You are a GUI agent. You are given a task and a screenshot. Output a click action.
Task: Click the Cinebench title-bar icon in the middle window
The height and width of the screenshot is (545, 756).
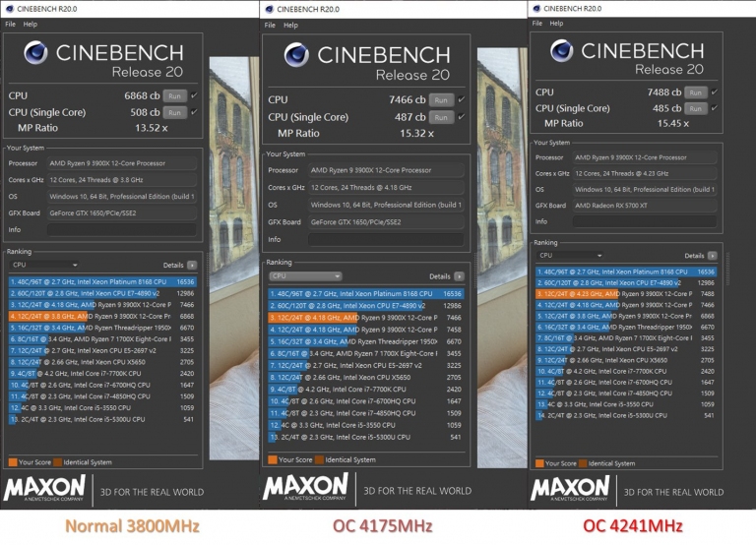point(270,9)
